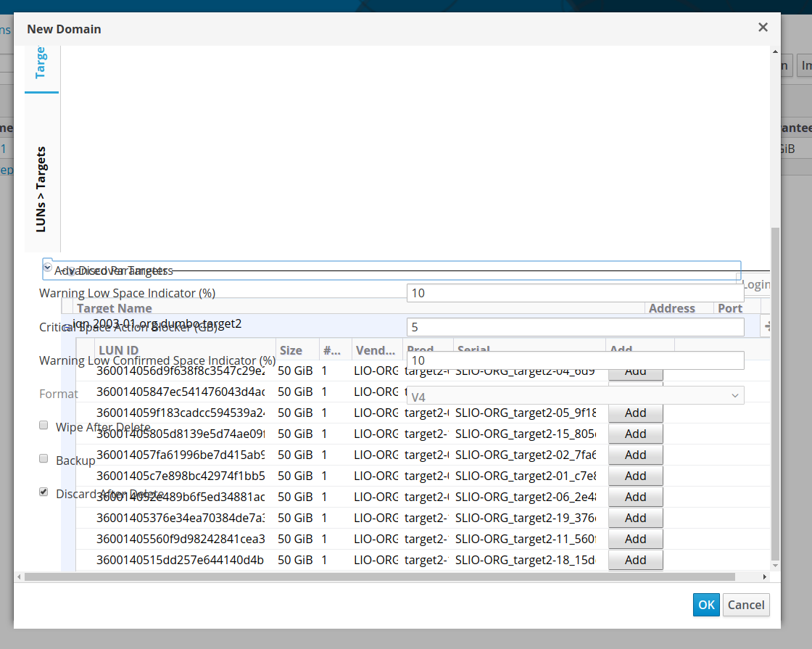
Task: Open the Format V4 dropdown
Action: [x=575, y=395]
